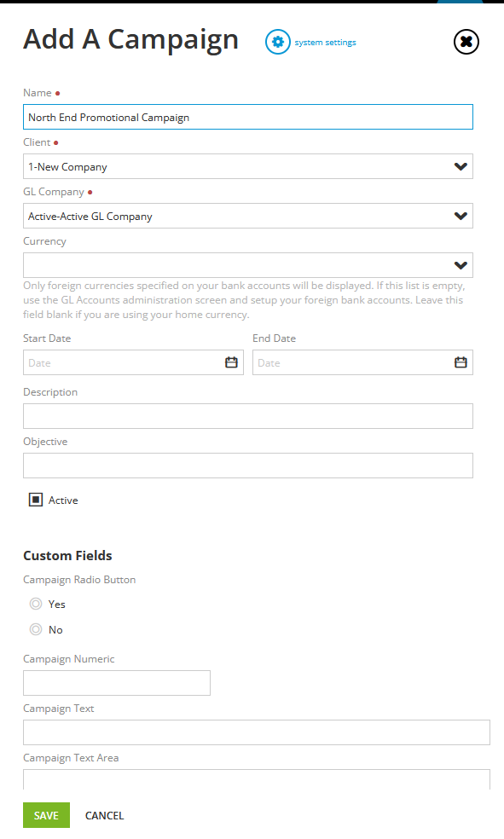Open the Start Date calendar picker
This screenshot has width=504, height=839.
point(231,362)
